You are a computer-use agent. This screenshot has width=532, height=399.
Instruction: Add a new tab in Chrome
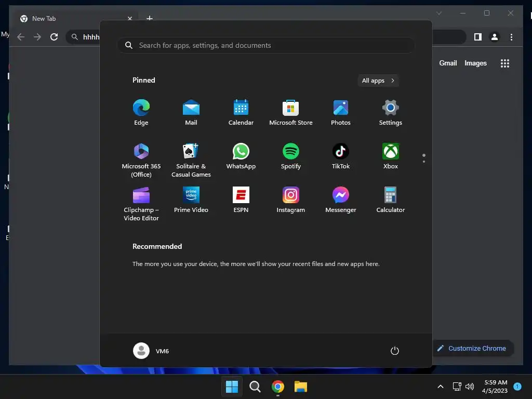(x=149, y=18)
